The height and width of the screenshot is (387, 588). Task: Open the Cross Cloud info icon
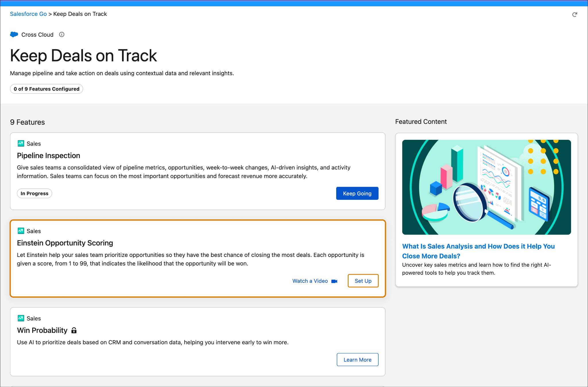coord(62,34)
